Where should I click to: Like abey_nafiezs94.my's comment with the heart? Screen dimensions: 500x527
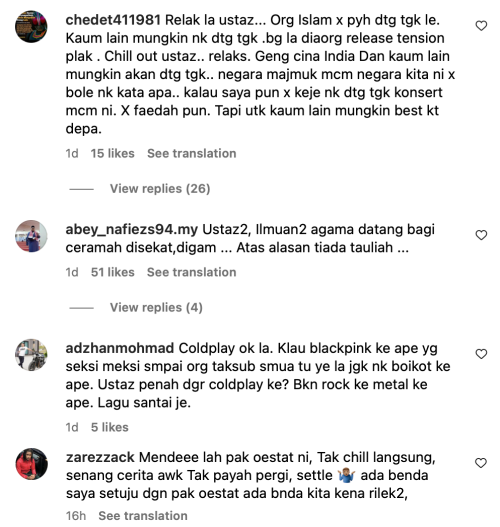click(481, 235)
